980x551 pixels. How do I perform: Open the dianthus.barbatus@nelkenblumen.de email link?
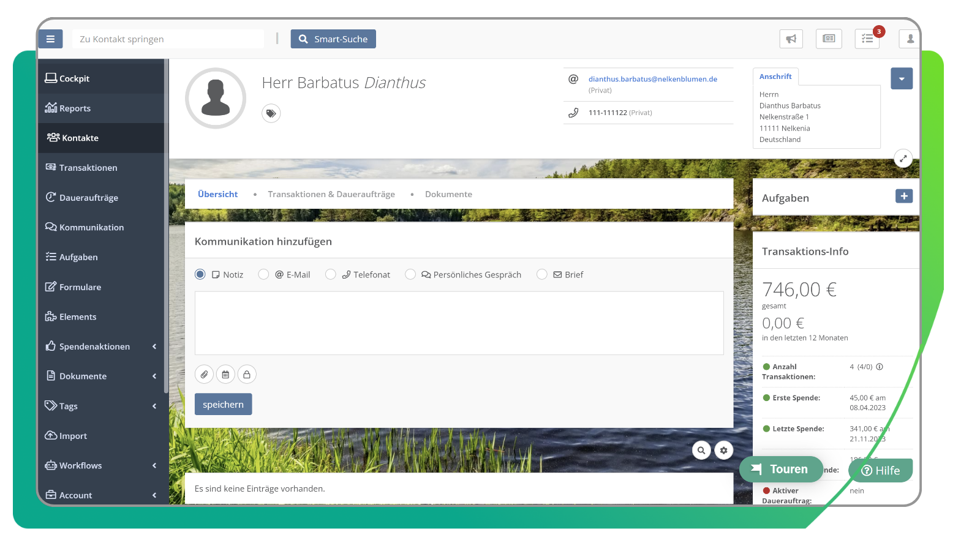click(x=652, y=78)
